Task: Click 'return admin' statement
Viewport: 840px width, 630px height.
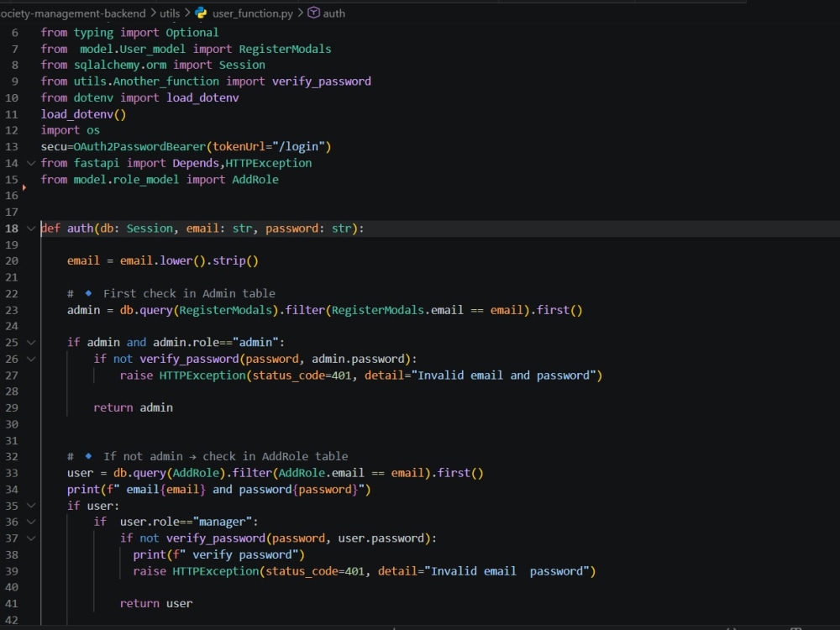Action: [133, 407]
